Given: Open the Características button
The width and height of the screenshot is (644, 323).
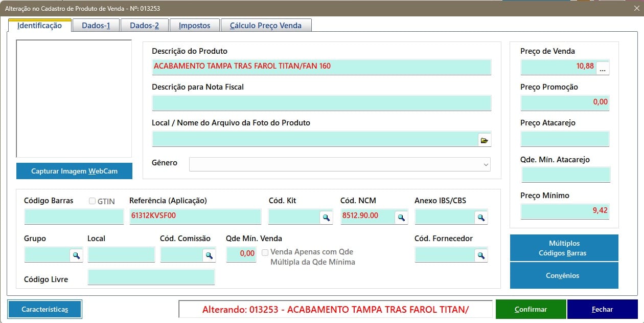Looking at the screenshot, I should 45,309.
